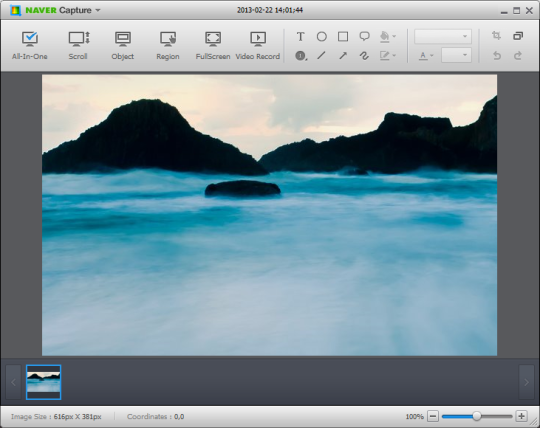Click the FullScreen capture button
540x428 pixels.
tap(213, 45)
